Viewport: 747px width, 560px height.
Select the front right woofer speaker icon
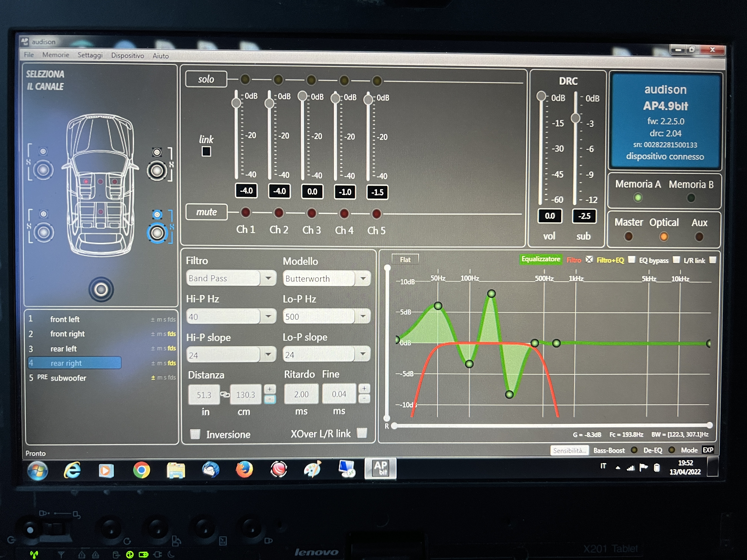(x=157, y=171)
